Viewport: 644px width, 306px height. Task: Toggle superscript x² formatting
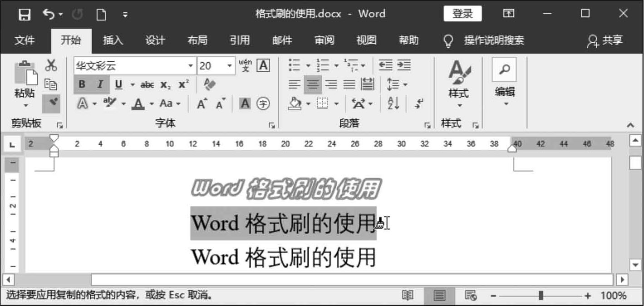click(184, 84)
